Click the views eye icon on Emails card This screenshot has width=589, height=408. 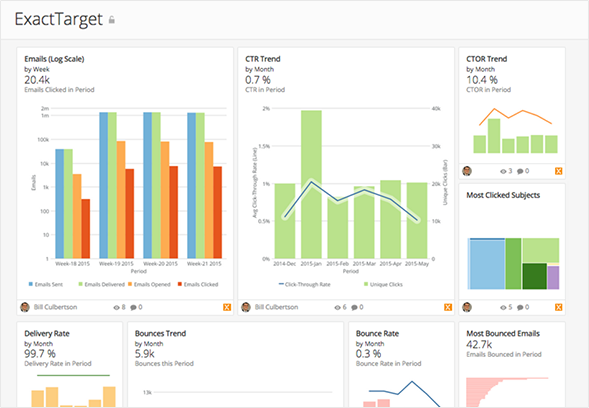pos(116,307)
